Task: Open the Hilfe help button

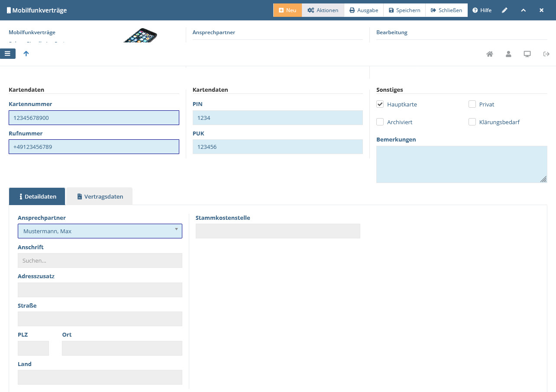Action: point(482,10)
